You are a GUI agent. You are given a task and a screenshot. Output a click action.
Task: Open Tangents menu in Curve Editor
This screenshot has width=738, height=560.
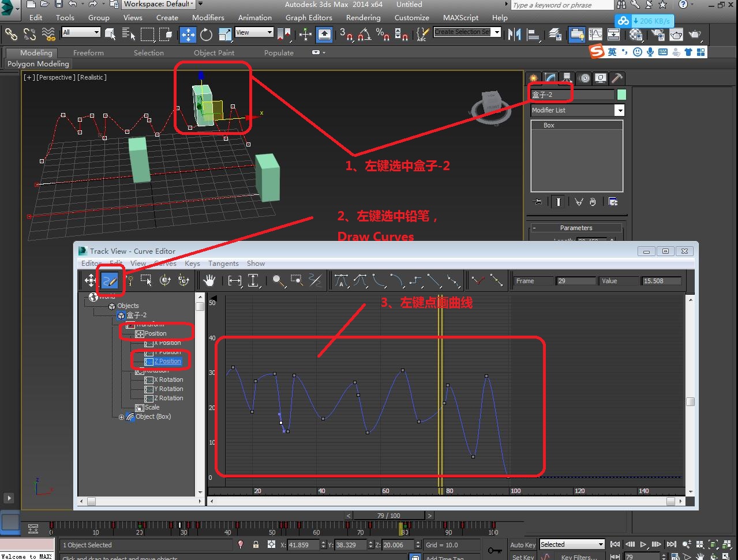tap(223, 264)
